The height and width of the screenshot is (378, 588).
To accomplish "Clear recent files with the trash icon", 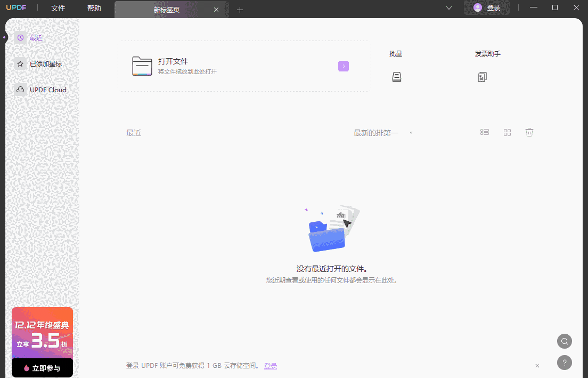I will [529, 132].
